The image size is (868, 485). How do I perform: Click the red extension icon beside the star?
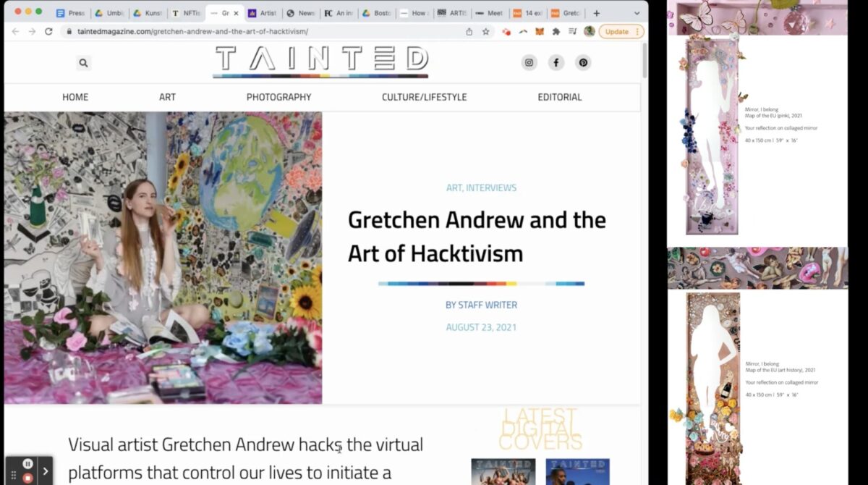point(506,32)
